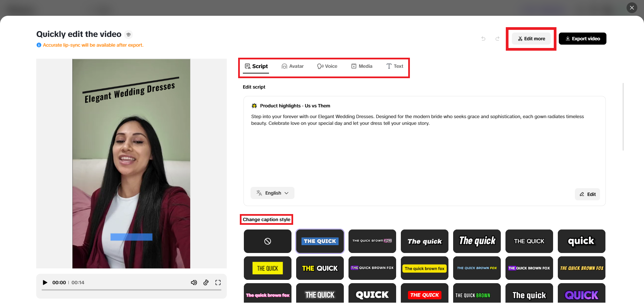Image resolution: width=644 pixels, height=306 pixels.
Task: Select the small caption with pink FOX highlight
Action: click(x=372, y=241)
